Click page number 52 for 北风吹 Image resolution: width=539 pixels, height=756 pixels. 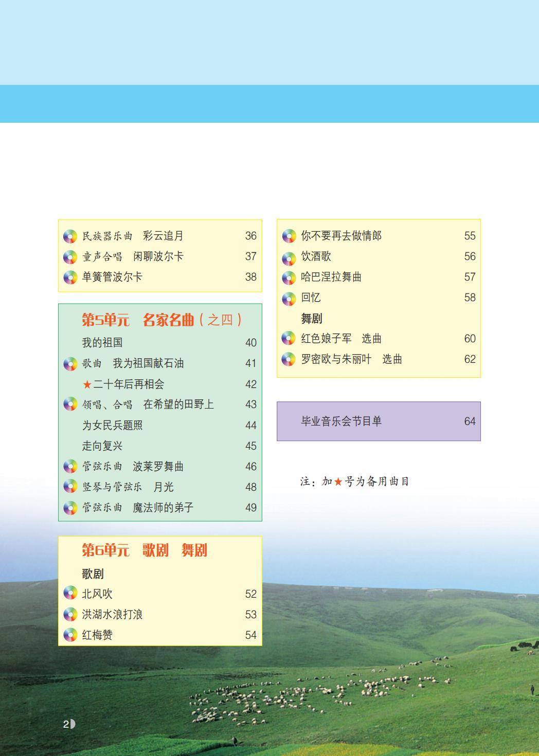click(250, 594)
